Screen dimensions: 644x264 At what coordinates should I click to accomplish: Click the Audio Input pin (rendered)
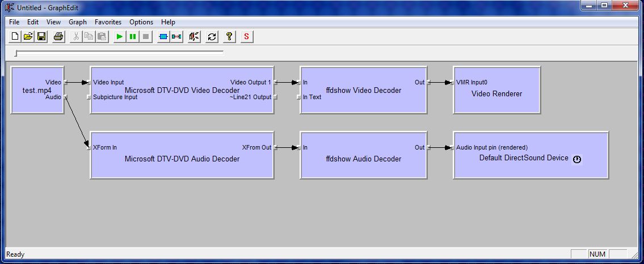pyautogui.click(x=452, y=147)
